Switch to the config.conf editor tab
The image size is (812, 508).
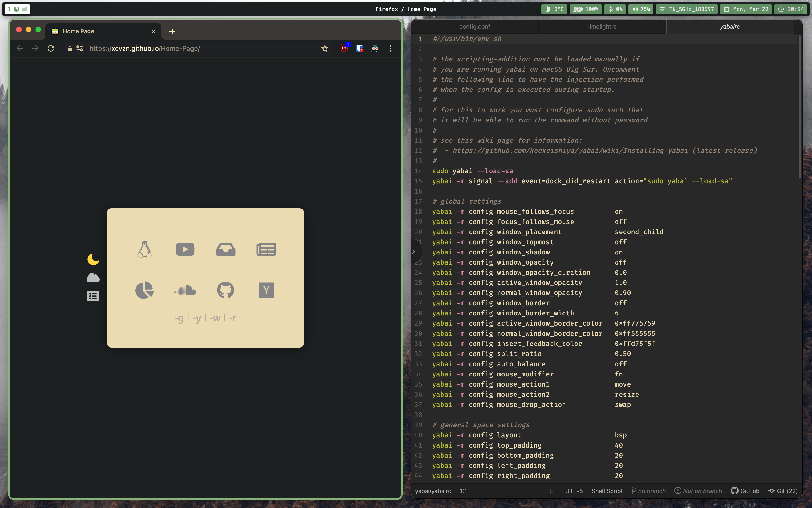pyautogui.click(x=474, y=27)
